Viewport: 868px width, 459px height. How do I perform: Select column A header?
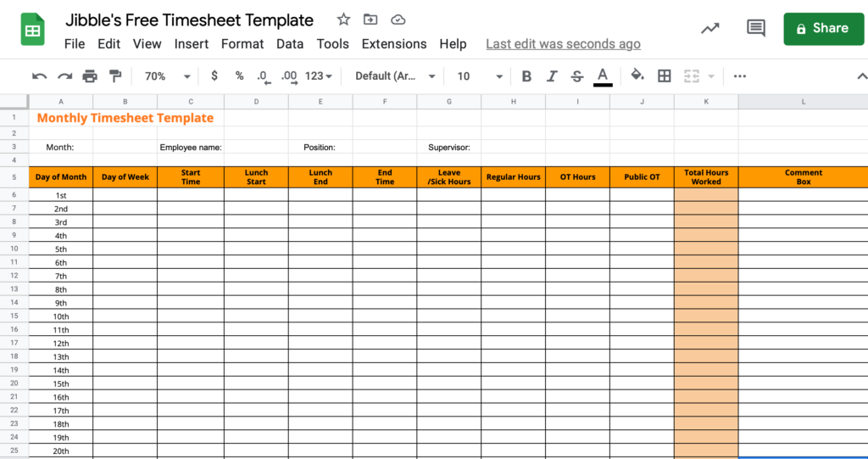[61, 102]
